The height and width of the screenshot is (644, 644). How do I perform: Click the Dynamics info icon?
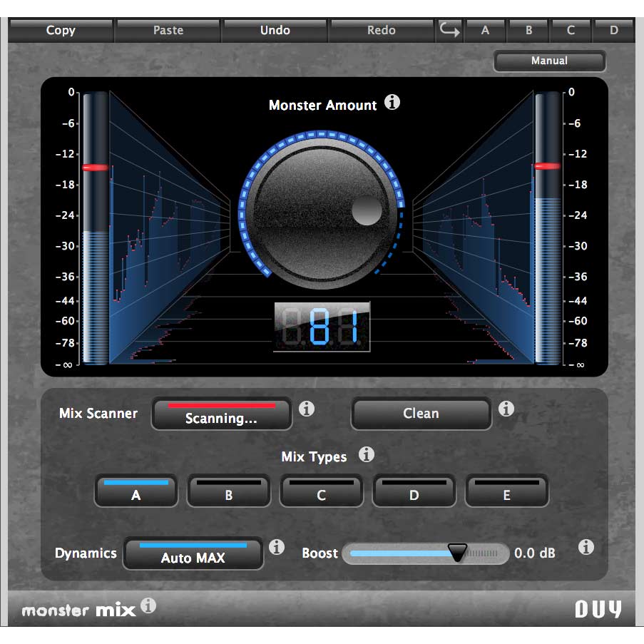277,548
